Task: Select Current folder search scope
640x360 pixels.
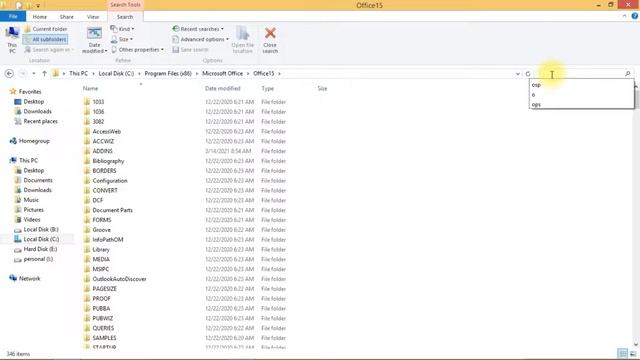Action: [46, 29]
